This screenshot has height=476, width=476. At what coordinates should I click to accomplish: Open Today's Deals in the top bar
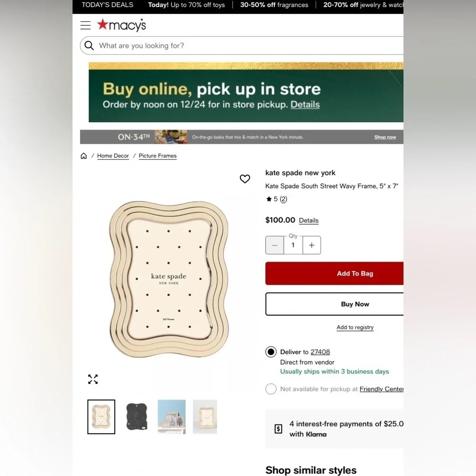[108, 5]
